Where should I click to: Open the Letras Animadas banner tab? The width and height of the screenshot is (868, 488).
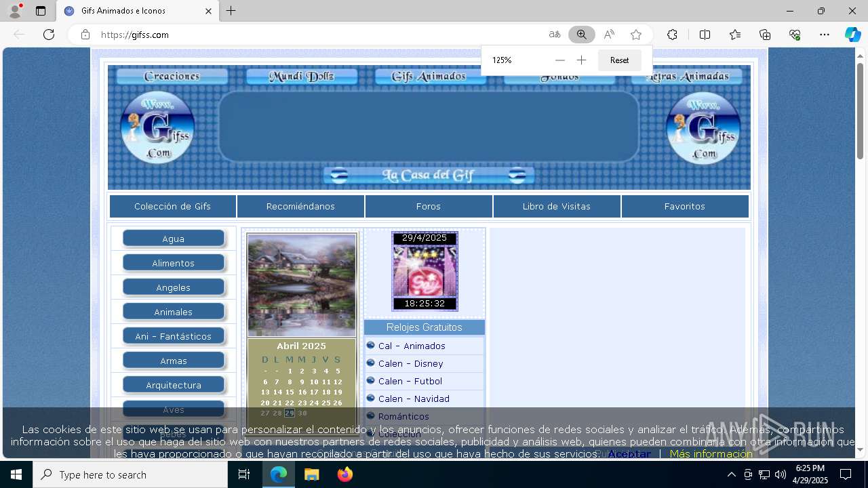point(688,77)
